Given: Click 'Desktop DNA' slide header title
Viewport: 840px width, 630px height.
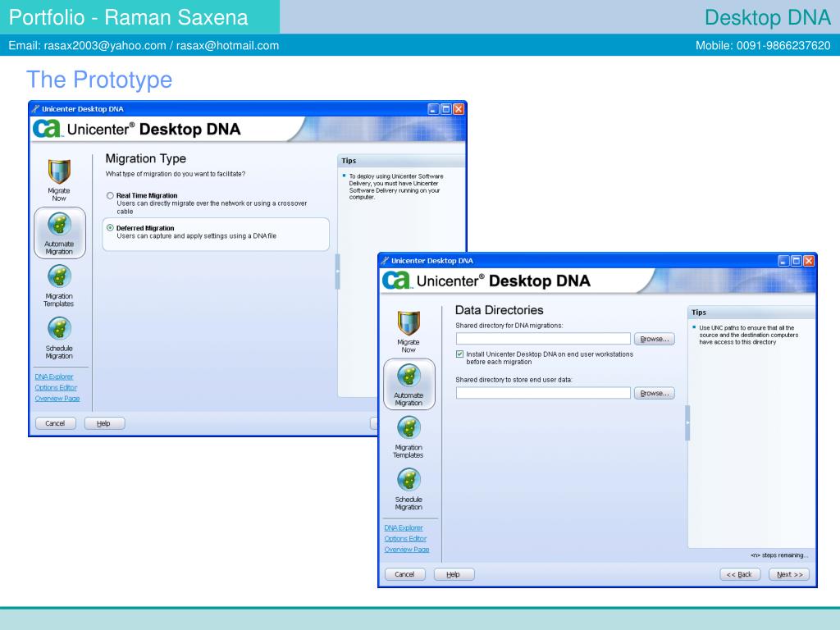Looking at the screenshot, I should tap(767, 17).
